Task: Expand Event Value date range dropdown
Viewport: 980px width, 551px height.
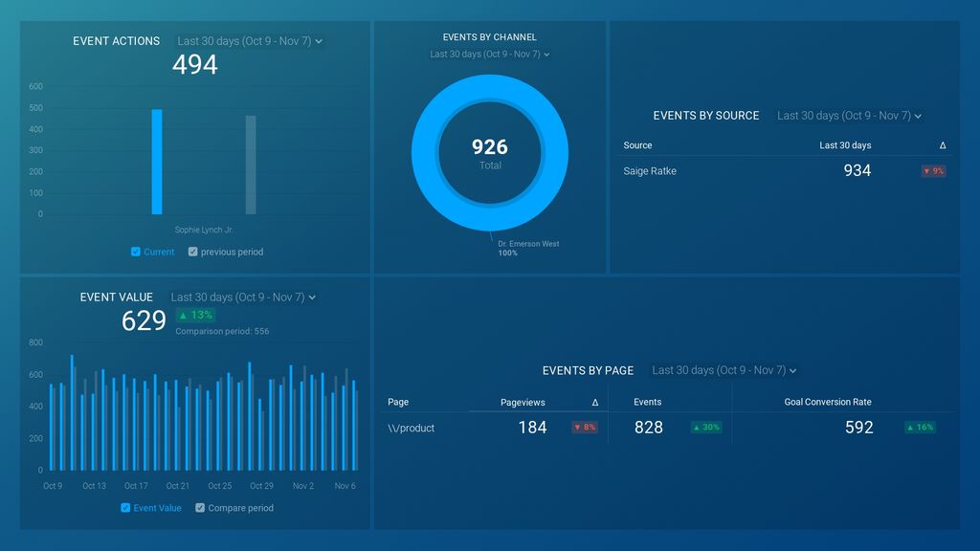Action: coord(243,298)
